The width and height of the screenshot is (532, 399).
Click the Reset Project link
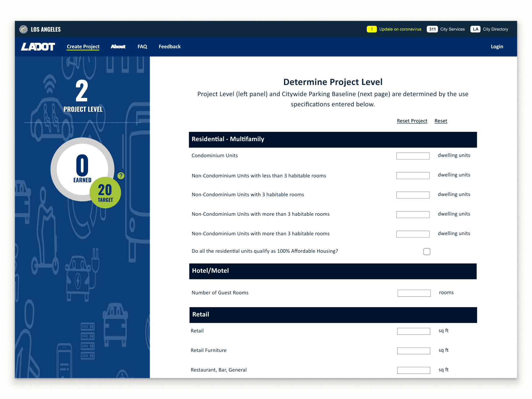click(412, 121)
